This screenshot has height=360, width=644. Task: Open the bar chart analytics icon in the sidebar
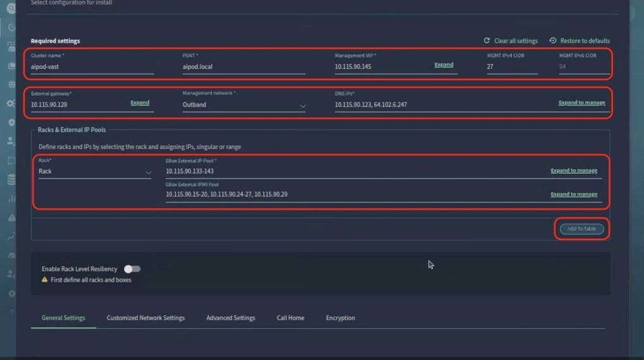point(11,199)
